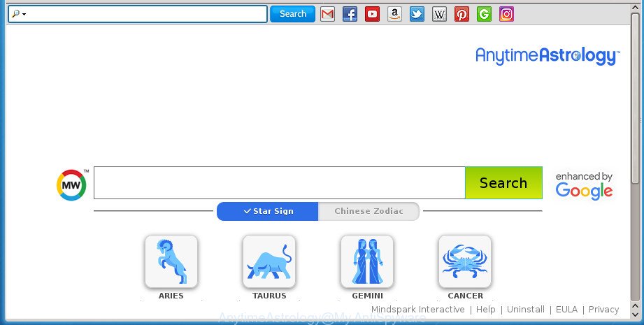
Task: Switch to the Star Sign tab
Action: (x=267, y=211)
